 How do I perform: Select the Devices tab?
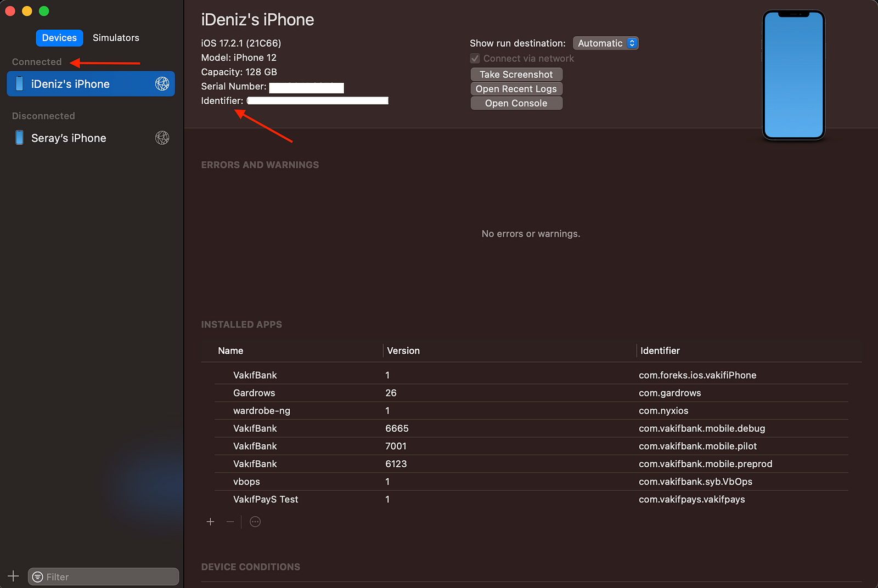pyautogui.click(x=59, y=38)
